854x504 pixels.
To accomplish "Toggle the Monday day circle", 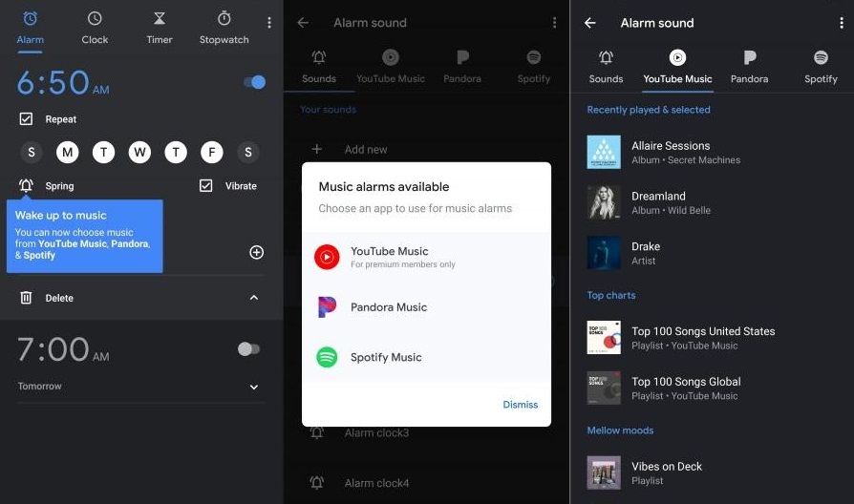I will click(68, 153).
